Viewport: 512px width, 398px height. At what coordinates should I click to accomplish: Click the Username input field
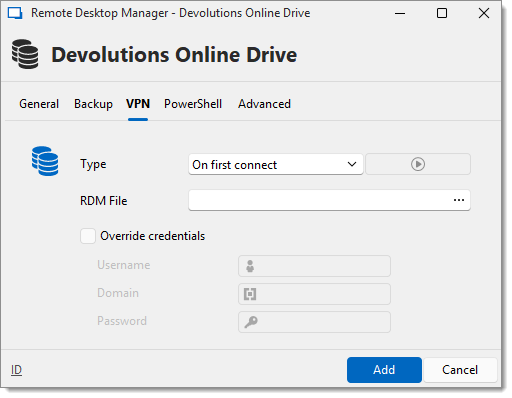pos(314,266)
